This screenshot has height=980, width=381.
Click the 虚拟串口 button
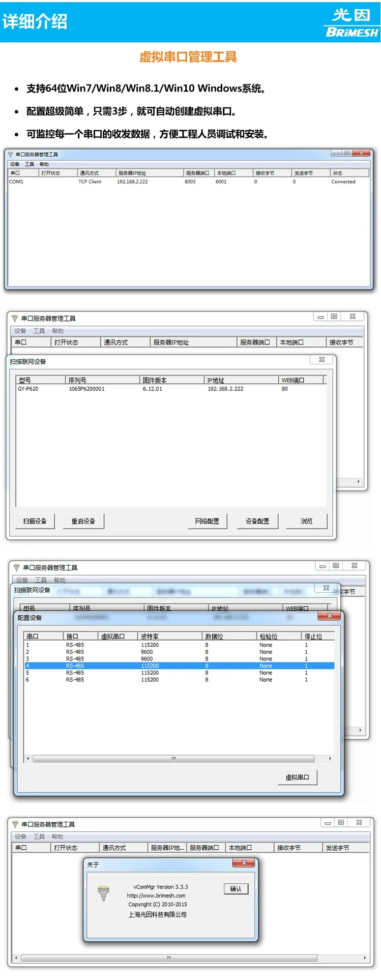pos(298,777)
